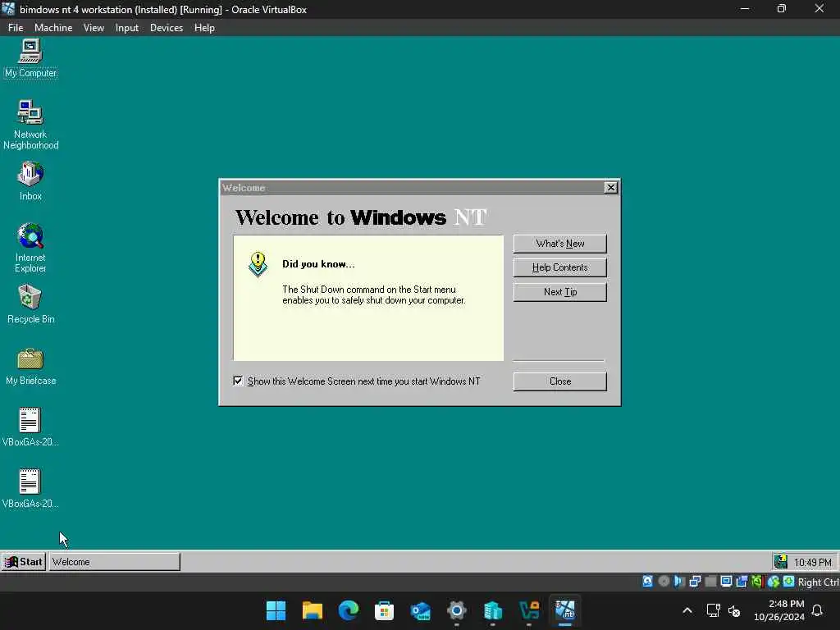
Task: Show the Next Tip
Action: [559, 292]
